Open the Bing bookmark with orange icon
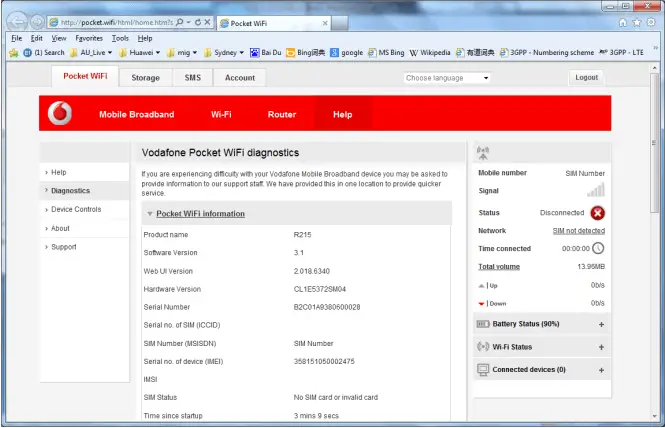Viewport: 665px width, 428px height. pos(306,53)
